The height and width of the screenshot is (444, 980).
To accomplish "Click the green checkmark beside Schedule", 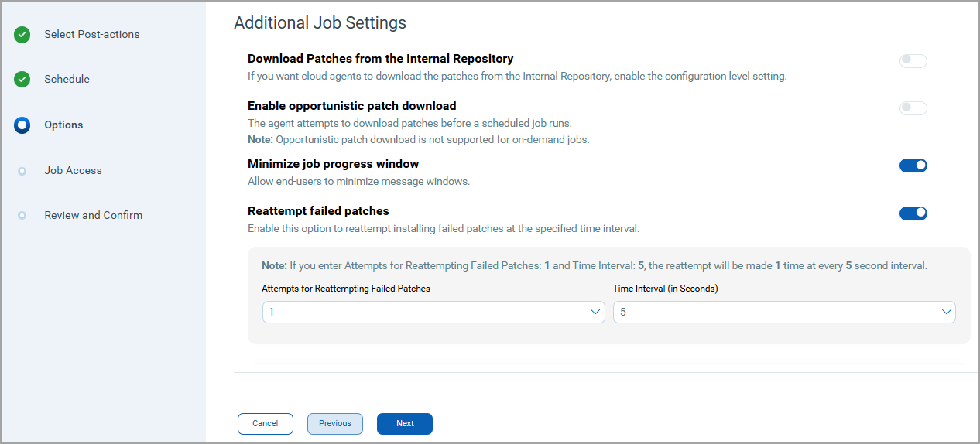I will 22,79.
